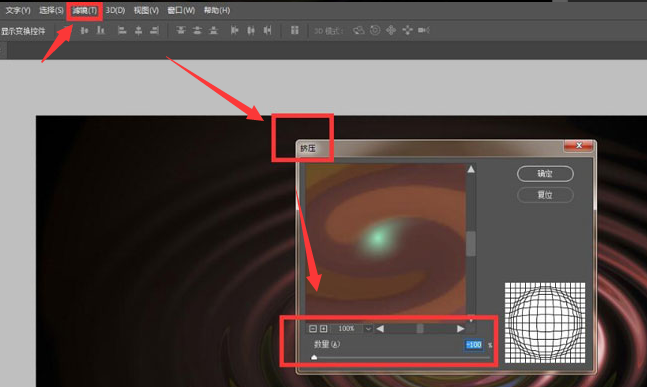Screen dimensions: 647x387
Task: Click the 确定 button in the 挤压 dialog
Action: tap(545, 174)
